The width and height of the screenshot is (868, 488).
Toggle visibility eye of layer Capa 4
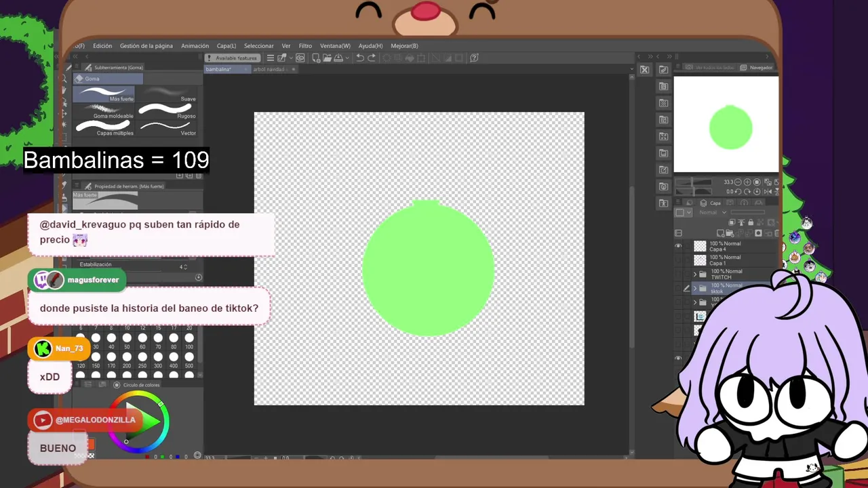[678, 247]
